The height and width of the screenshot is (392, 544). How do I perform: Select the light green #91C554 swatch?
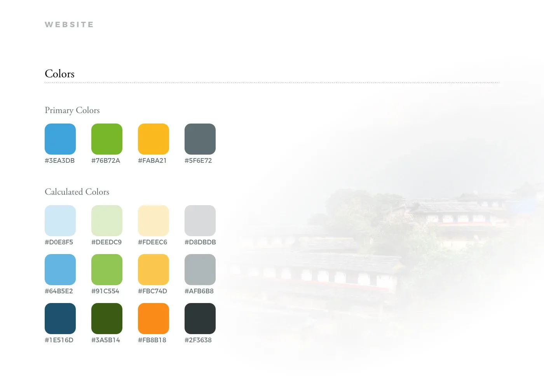107,270
